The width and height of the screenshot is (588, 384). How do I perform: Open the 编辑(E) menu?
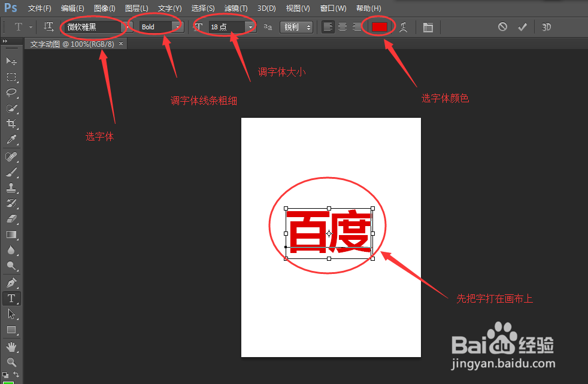click(x=72, y=8)
